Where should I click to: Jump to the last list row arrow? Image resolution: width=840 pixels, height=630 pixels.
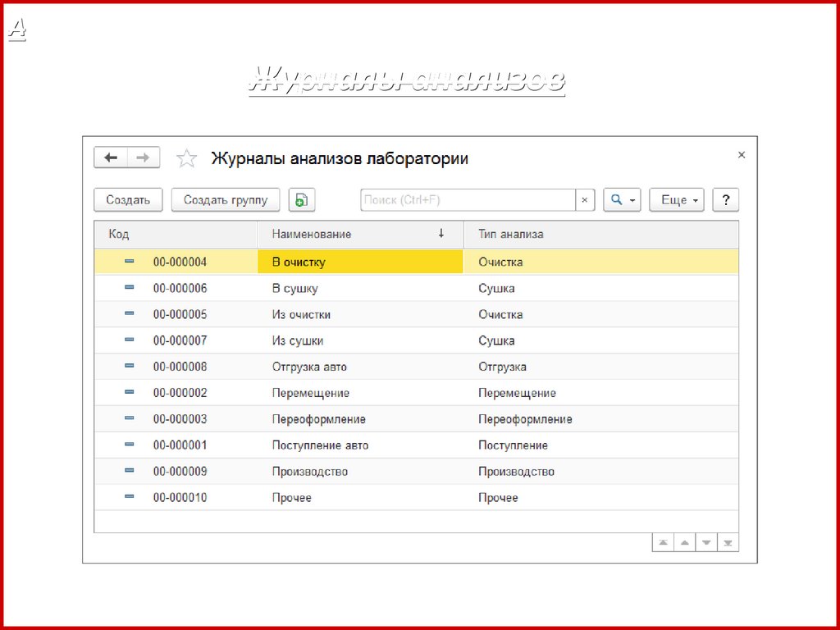[728, 543]
